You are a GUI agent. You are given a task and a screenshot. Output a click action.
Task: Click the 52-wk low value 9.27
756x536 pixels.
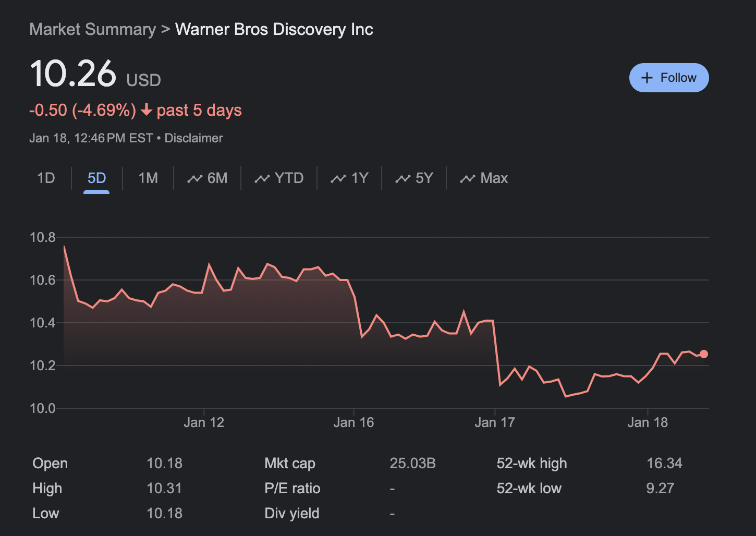coord(661,489)
